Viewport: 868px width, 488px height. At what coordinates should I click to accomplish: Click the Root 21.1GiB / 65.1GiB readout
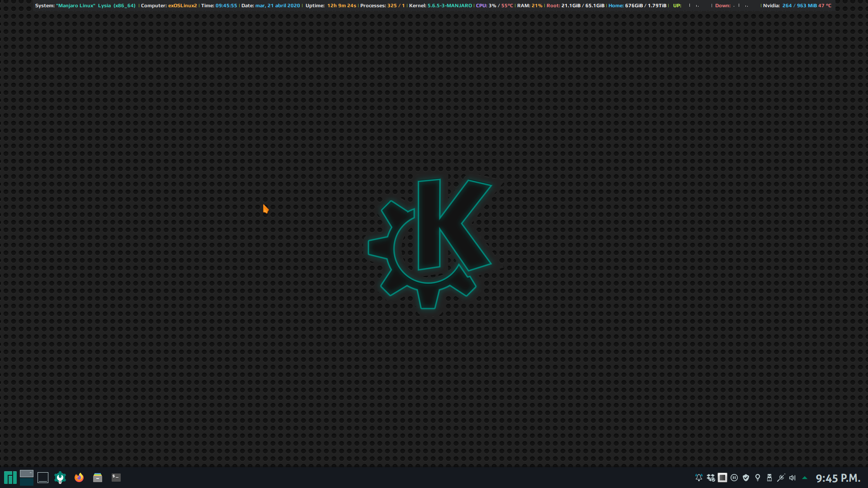[x=576, y=5]
